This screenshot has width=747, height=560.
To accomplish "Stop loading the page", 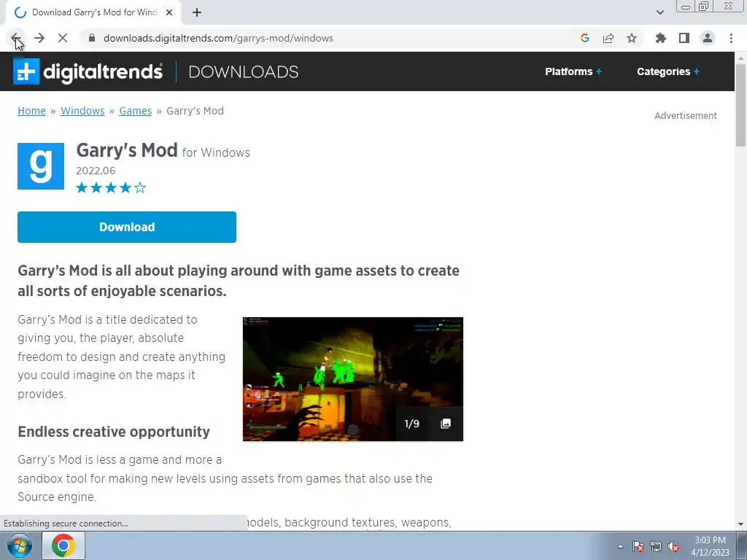I will pyautogui.click(x=63, y=38).
